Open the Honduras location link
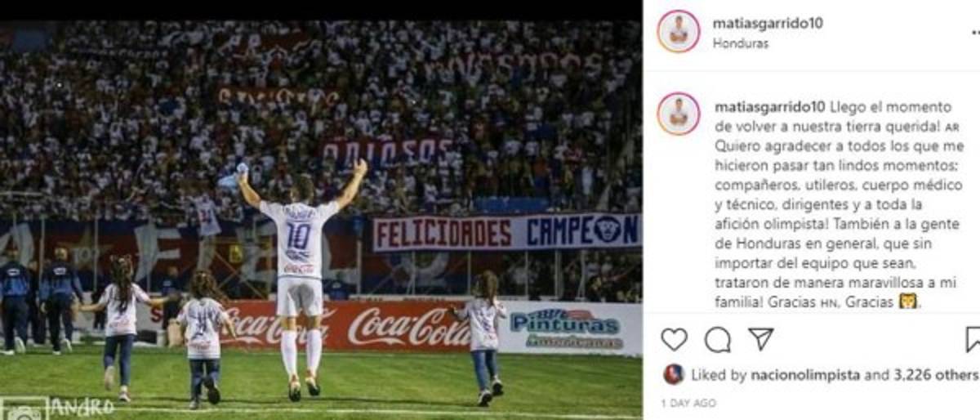The height and width of the screenshot is (420, 980). [741, 44]
